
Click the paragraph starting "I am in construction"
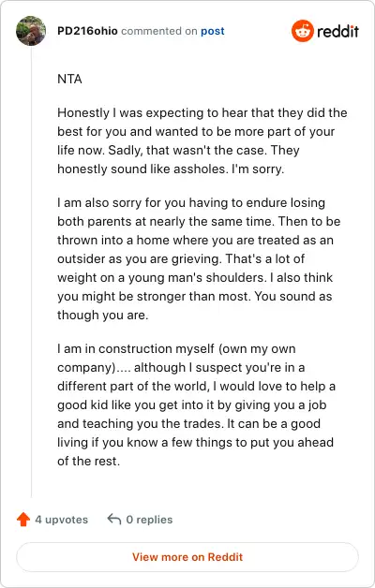[x=196, y=405]
